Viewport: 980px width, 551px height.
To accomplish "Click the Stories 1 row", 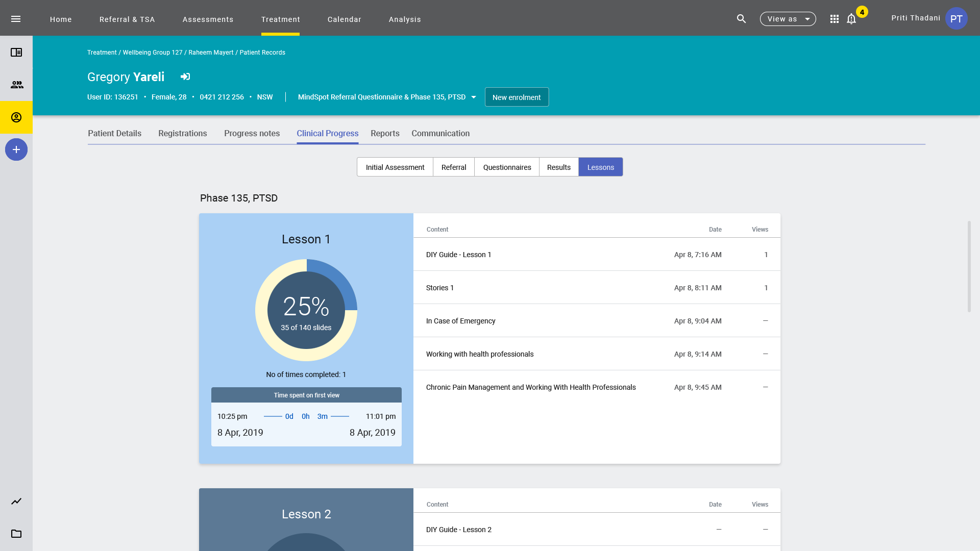I will pyautogui.click(x=597, y=288).
